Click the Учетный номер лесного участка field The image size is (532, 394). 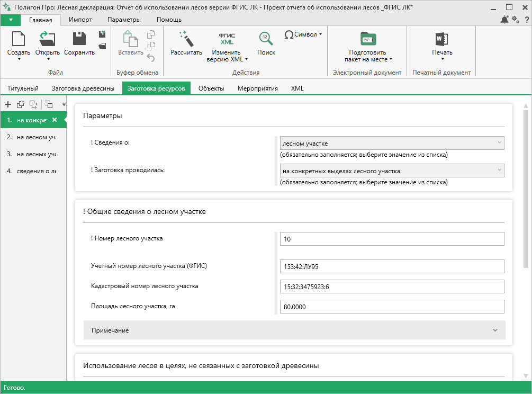pos(392,266)
